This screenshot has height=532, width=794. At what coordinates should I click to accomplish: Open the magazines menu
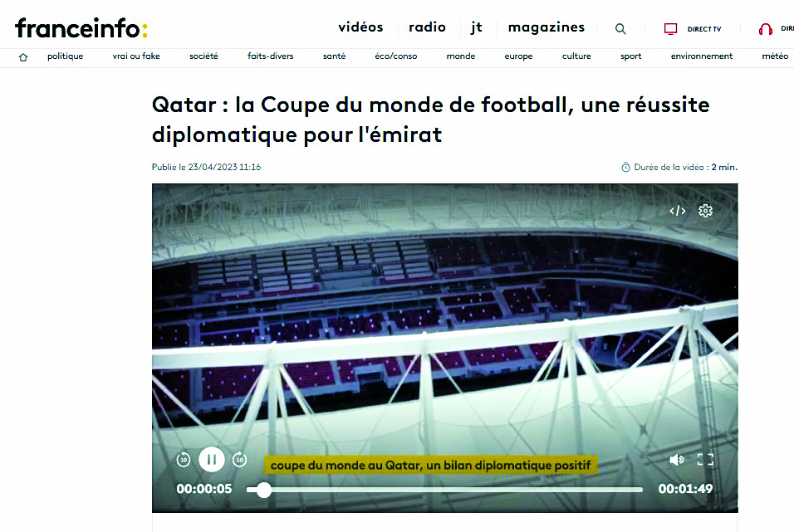(546, 27)
